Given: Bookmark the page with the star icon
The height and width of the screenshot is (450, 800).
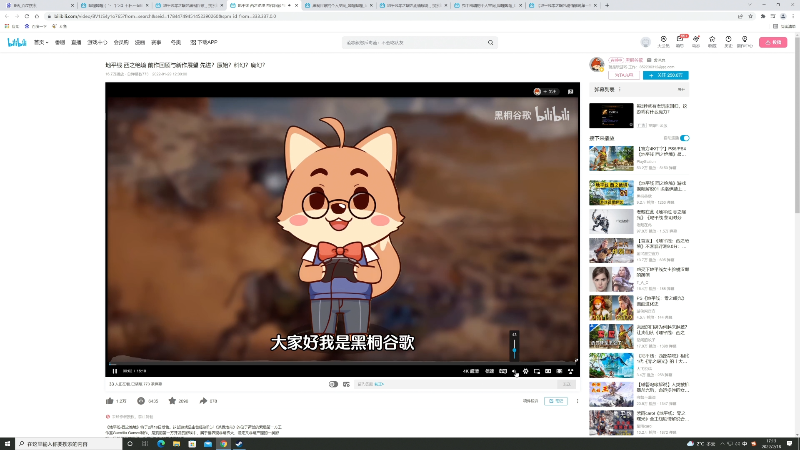Looking at the screenshot, I should [751, 16].
